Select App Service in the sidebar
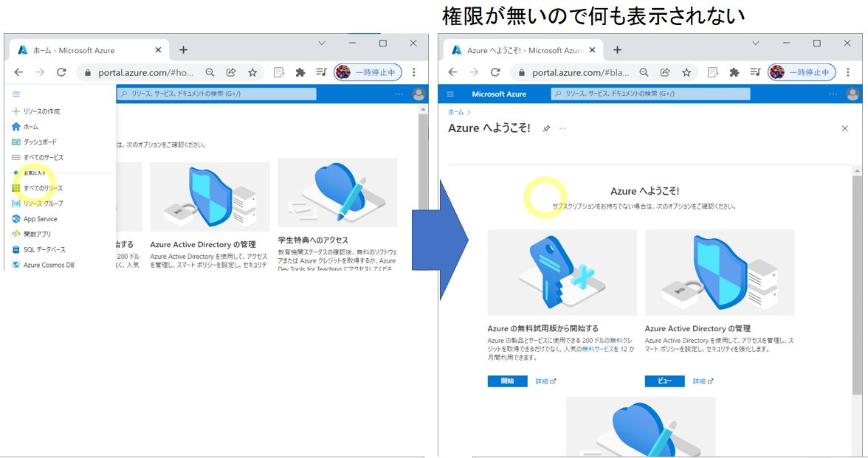The image size is (868, 458). [x=34, y=219]
